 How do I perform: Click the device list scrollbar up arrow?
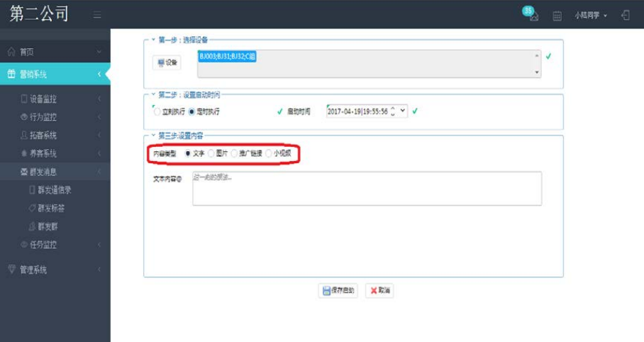pyautogui.click(x=536, y=55)
